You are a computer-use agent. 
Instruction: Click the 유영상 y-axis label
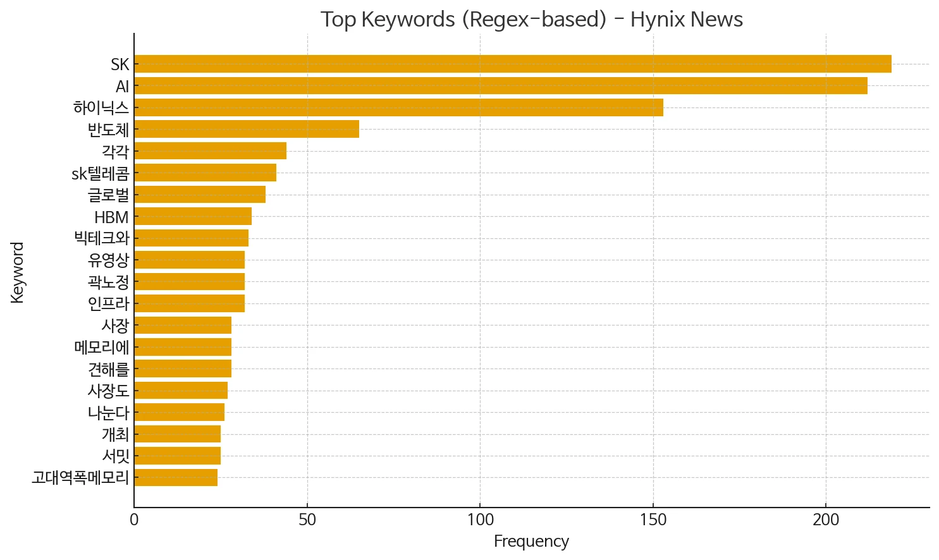108,260
